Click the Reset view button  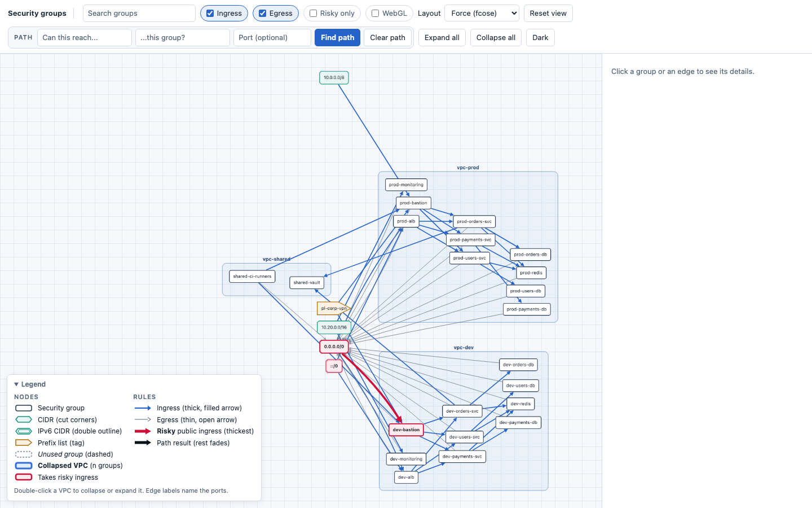coord(548,14)
